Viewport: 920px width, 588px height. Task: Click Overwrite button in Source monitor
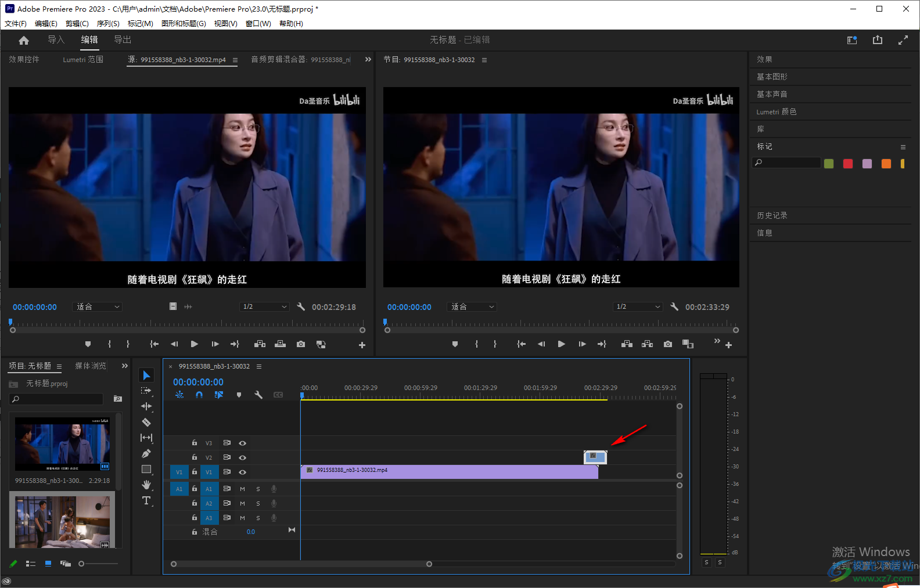[x=280, y=344]
